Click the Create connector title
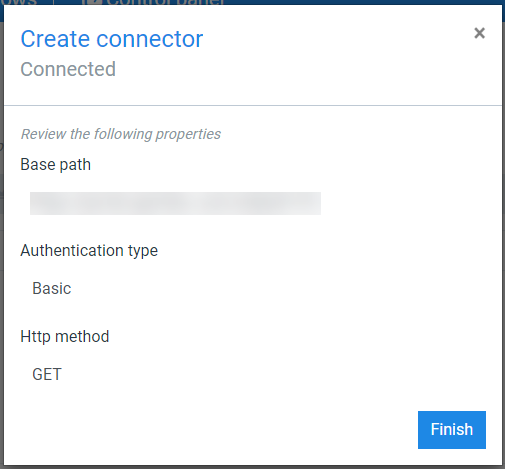 tap(112, 39)
